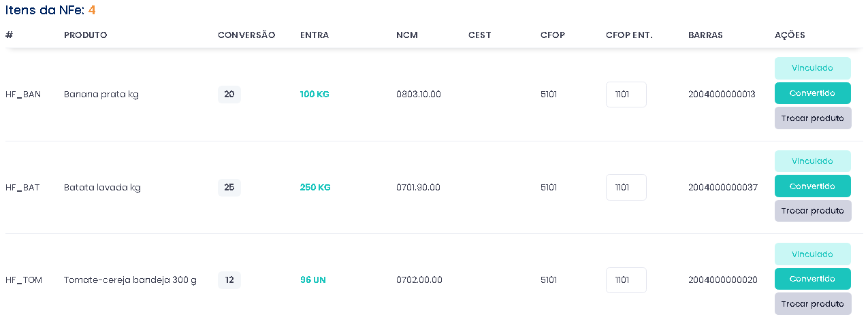The height and width of the screenshot is (321, 868).
Task: Click the 250 KG entry quantity
Action: (x=315, y=187)
